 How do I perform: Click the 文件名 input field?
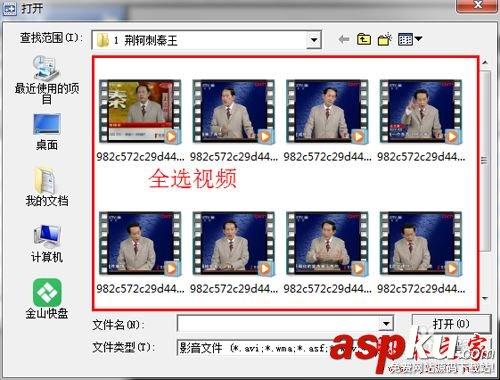click(278, 323)
